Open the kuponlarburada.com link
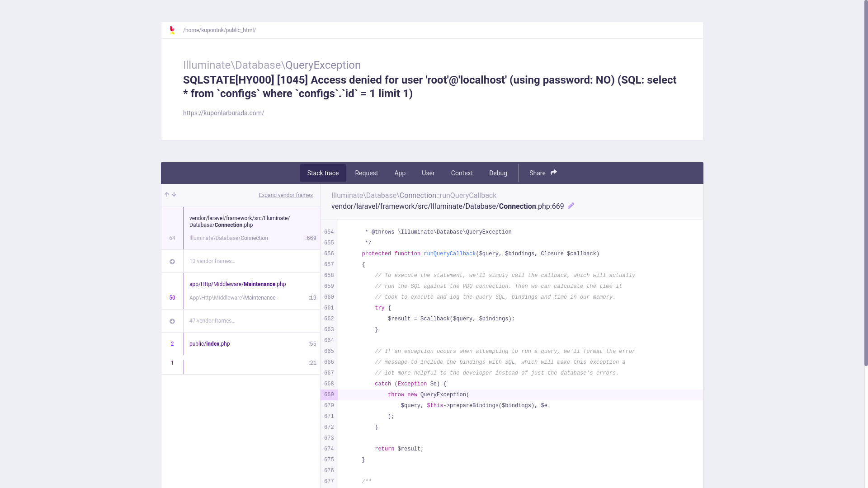Image resolution: width=868 pixels, height=488 pixels. [223, 113]
